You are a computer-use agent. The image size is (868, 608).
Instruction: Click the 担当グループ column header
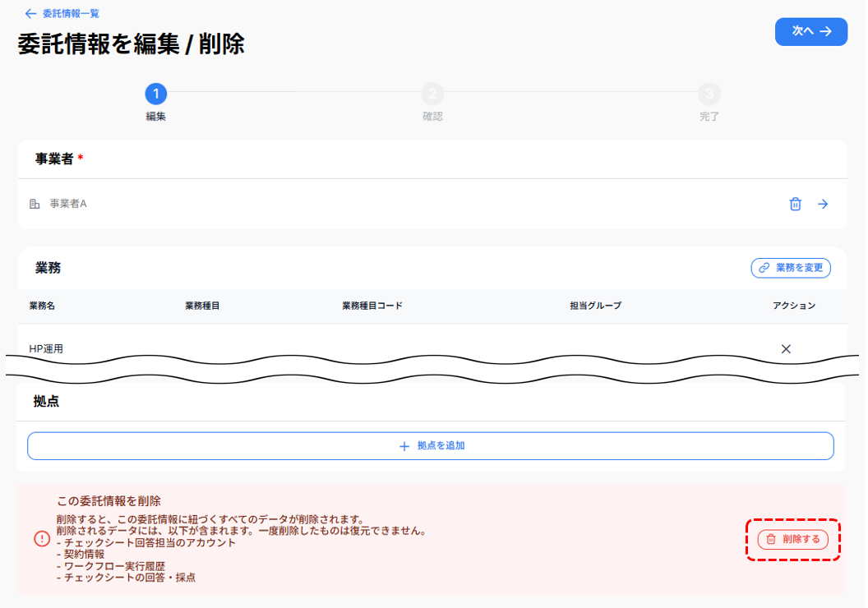(595, 306)
